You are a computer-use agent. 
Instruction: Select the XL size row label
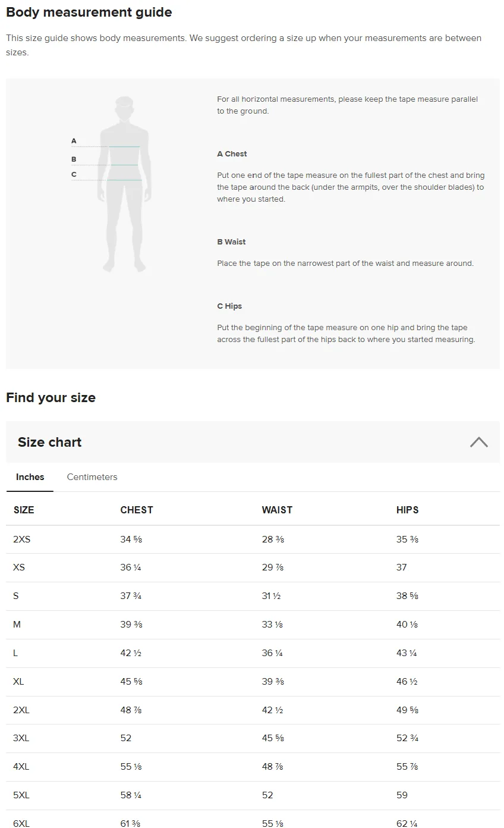tap(18, 682)
